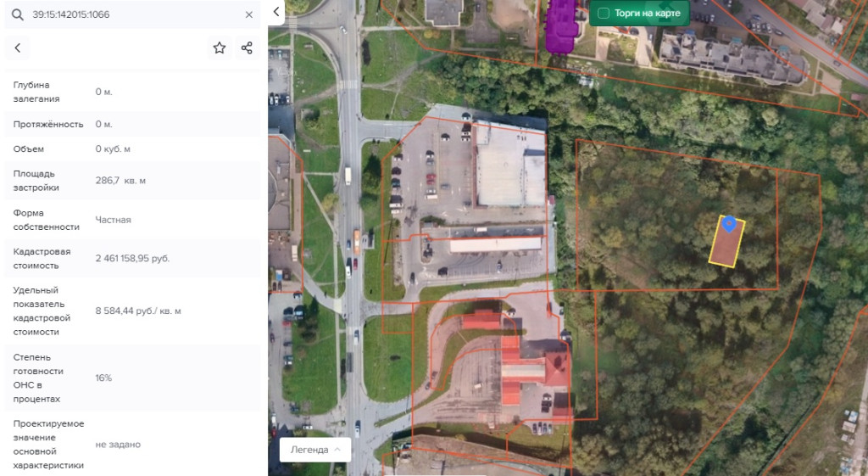Click the Степень готовности 16% row
Image resolution: width=868 pixels, height=476 pixels.
132,378
